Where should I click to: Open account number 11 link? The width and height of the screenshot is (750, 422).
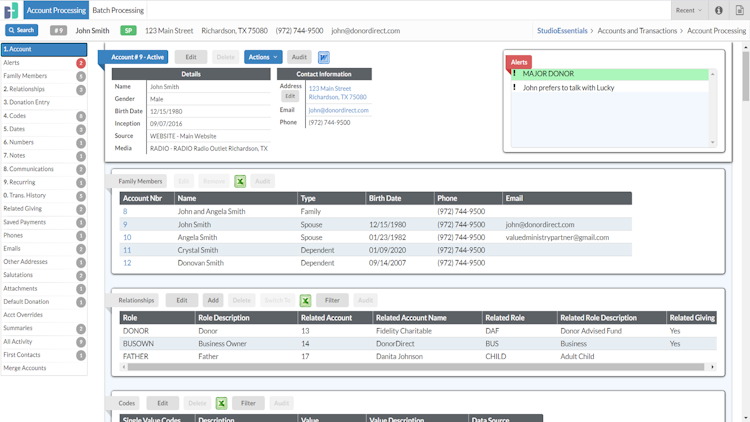[x=127, y=250]
